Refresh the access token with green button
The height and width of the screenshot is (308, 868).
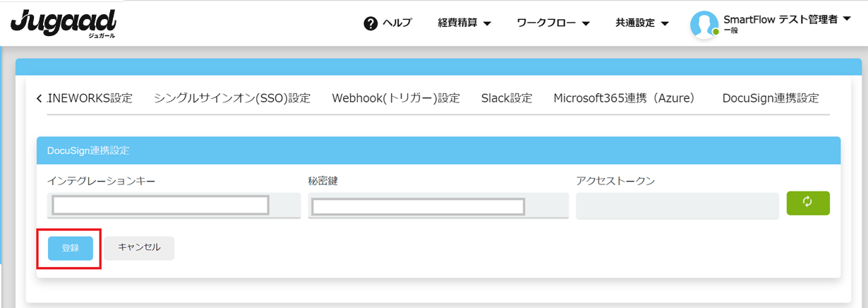point(808,203)
